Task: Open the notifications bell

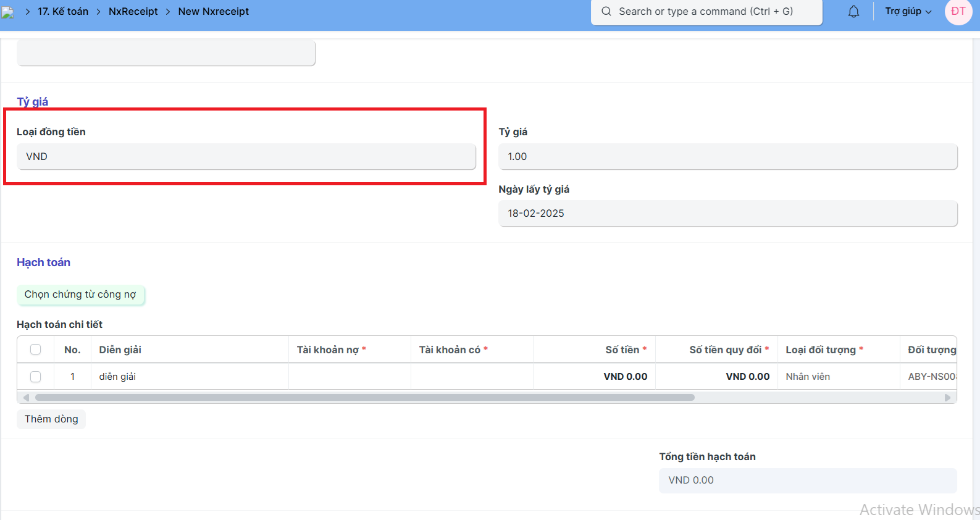Action: coord(853,12)
